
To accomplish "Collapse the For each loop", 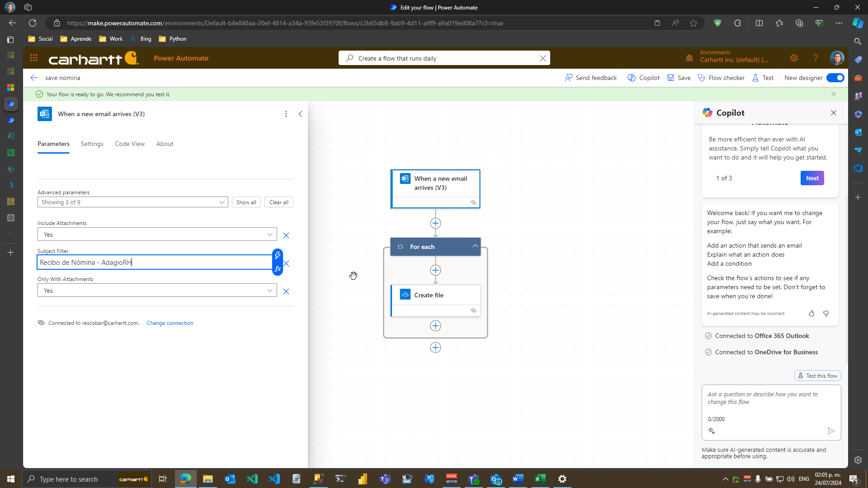I will tap(475, 246).
